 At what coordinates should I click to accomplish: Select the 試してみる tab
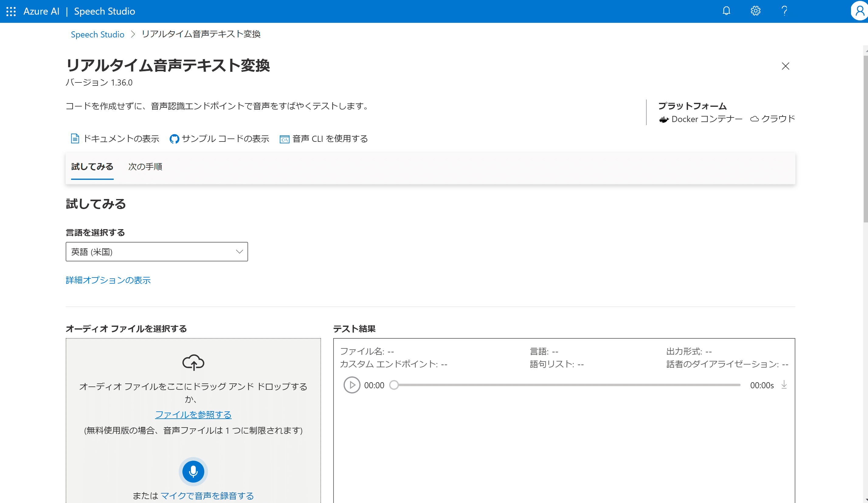92,167
